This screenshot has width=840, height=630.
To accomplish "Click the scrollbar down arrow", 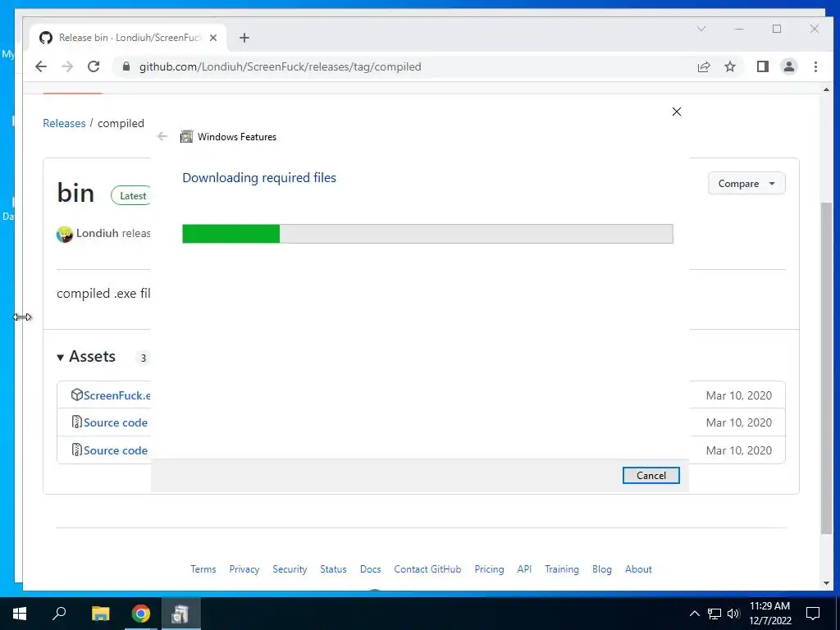I will pyautogui.click(x=826, y=583).
